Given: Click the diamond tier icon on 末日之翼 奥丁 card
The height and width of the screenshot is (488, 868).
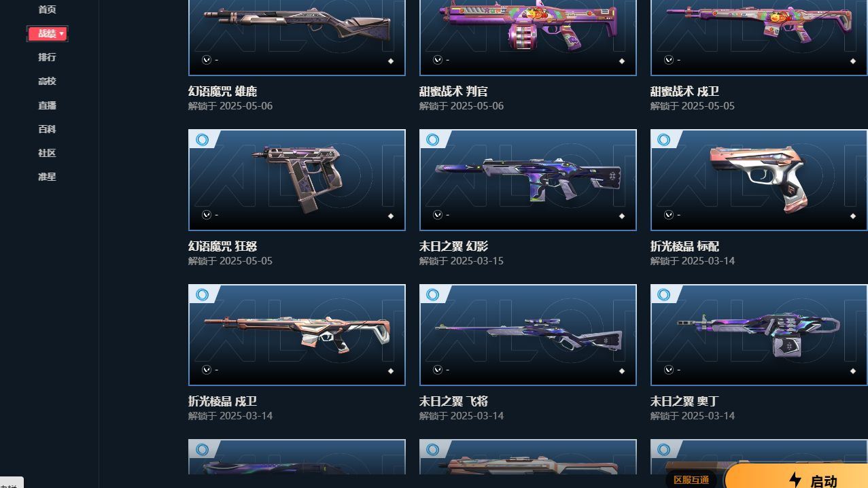Looking at the screenshot, I should click(x=853, y=371).
